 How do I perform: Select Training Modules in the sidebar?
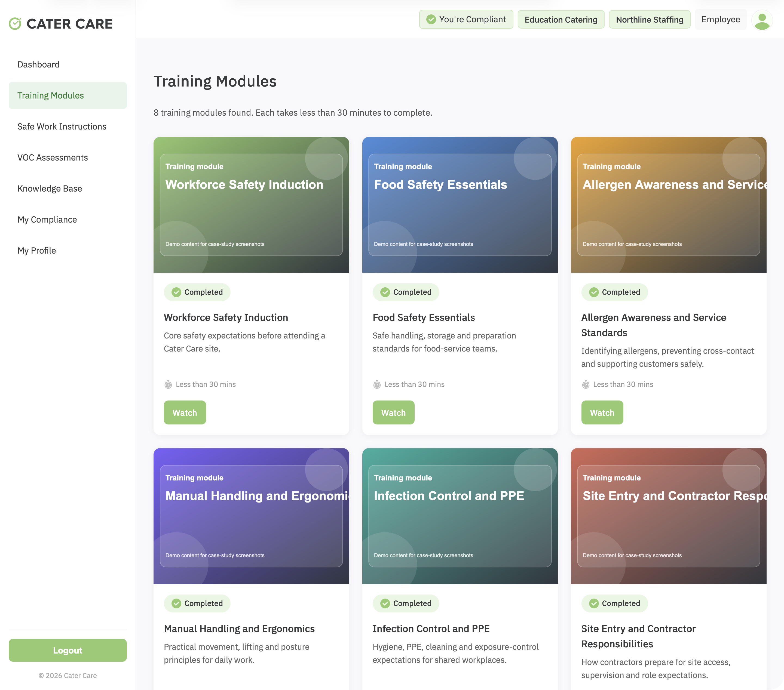click(x=68, y=96)
